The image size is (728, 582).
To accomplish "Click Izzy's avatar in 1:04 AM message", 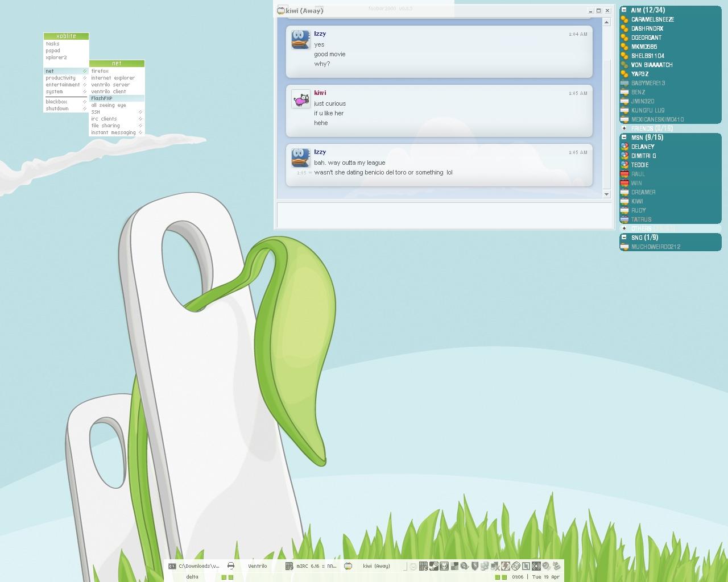I will pos(301,40).
